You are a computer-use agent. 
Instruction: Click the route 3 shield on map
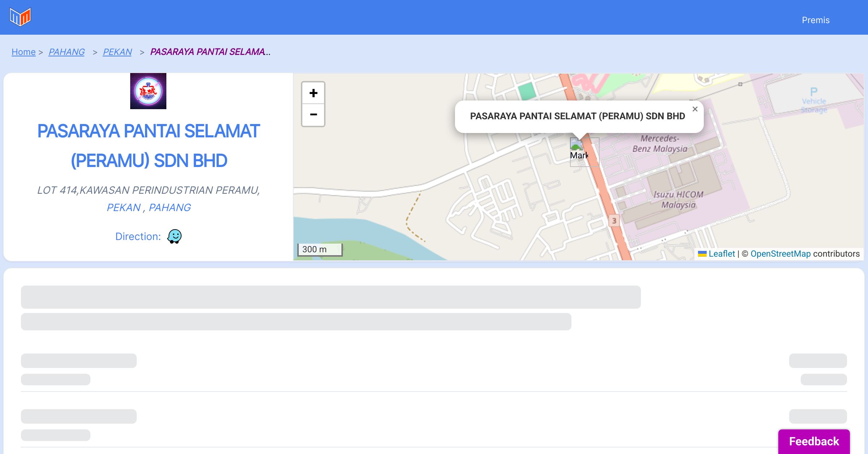pos(614,220)
